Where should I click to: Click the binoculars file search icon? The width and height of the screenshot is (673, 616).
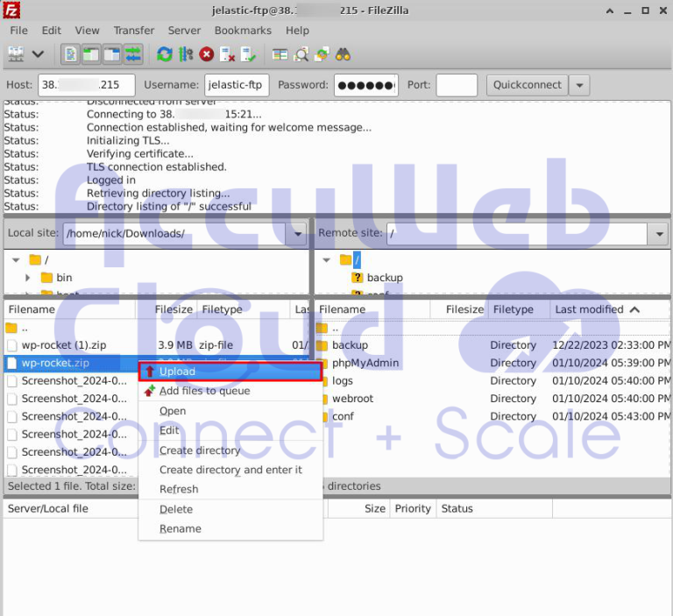(x=343, y=54)
